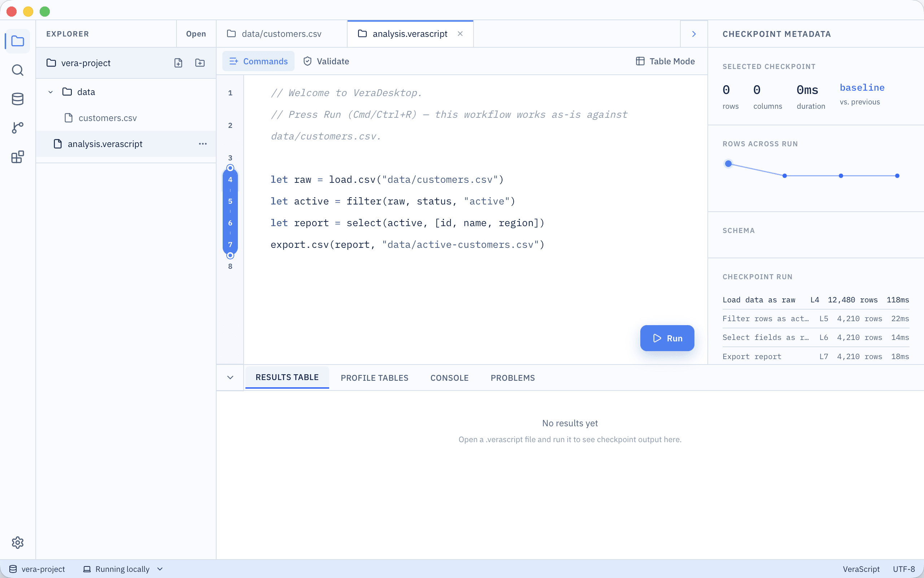Open the Database sidebar icon
924x578 pixels.
click(18, 99)
